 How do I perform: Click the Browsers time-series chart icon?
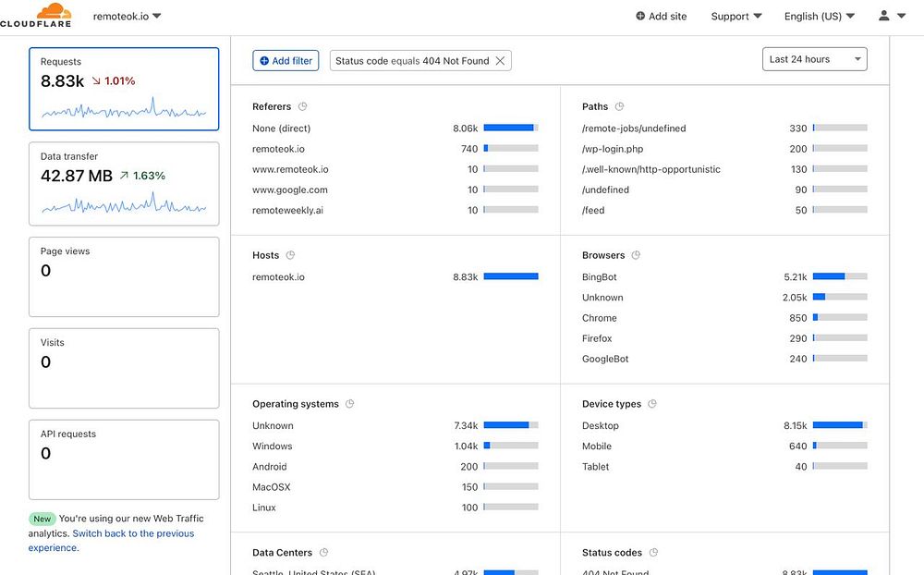coord(636,255)
